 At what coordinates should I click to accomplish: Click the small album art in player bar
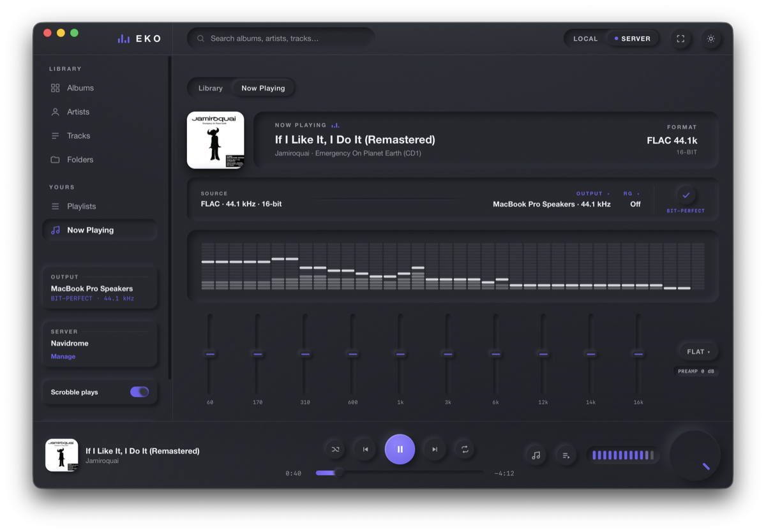(62, 455)
